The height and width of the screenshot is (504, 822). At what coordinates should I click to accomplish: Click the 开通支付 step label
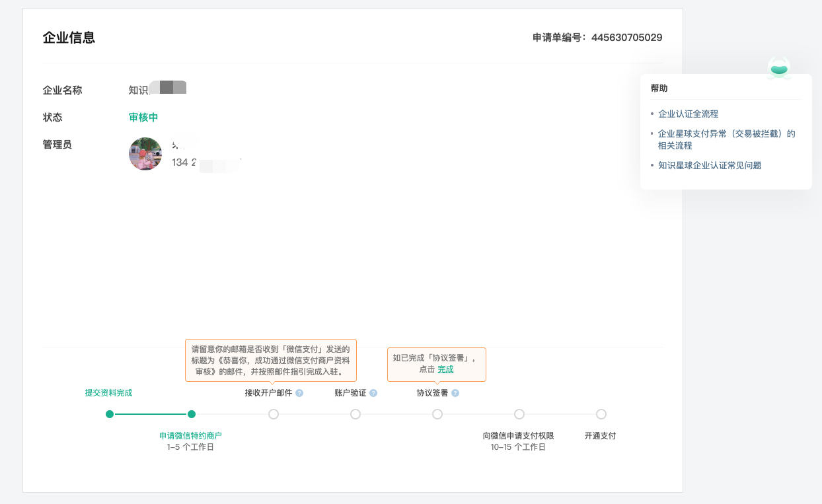click(x=600, y=436)
